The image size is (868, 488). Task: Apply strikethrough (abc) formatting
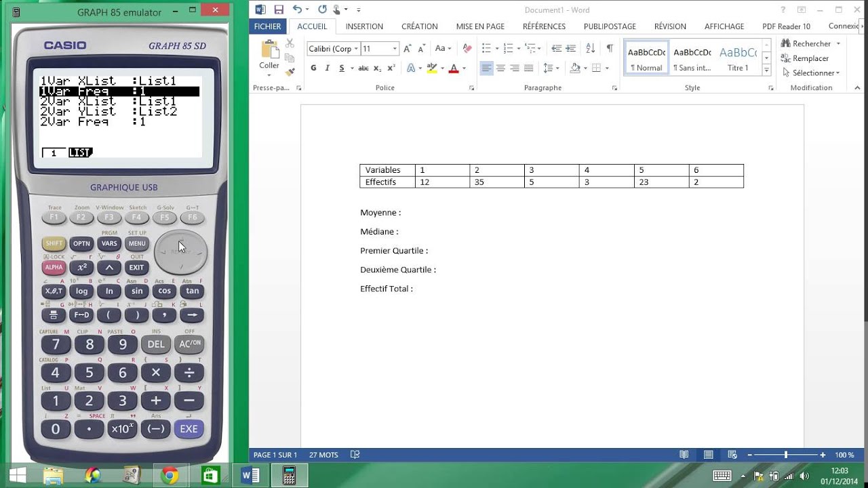click(363, 68)
